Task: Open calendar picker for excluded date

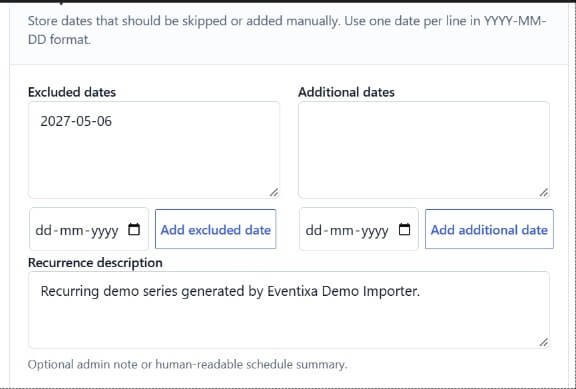Action: tap(134, 230)
